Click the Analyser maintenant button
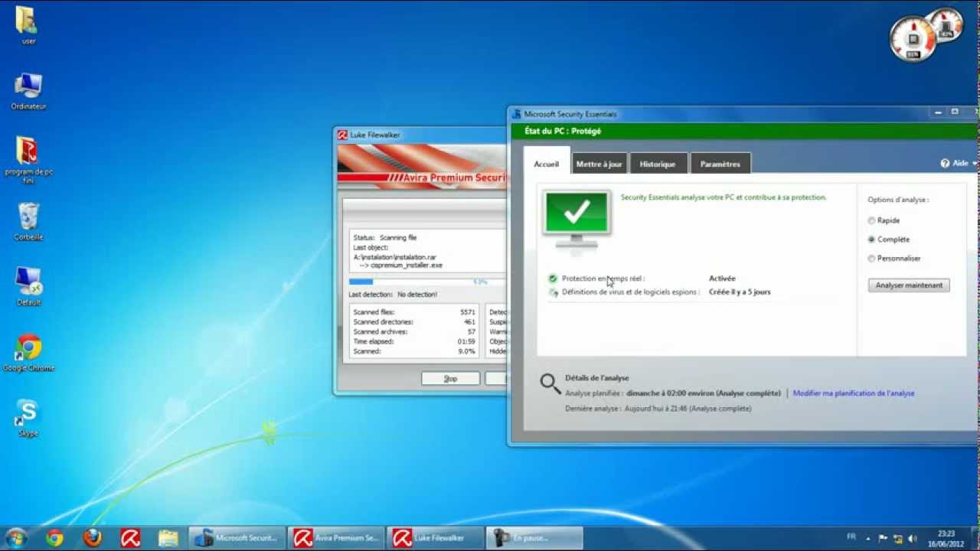 (x=909, y=285)
